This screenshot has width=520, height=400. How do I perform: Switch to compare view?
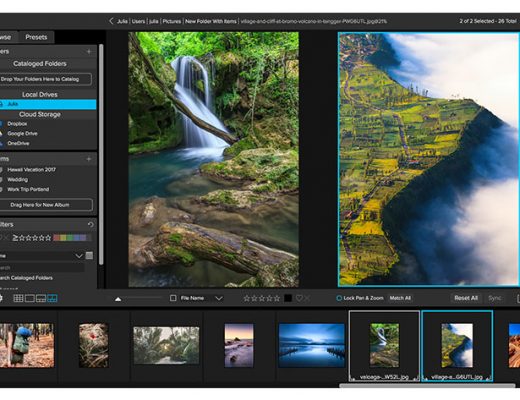[x=52, y=298]
